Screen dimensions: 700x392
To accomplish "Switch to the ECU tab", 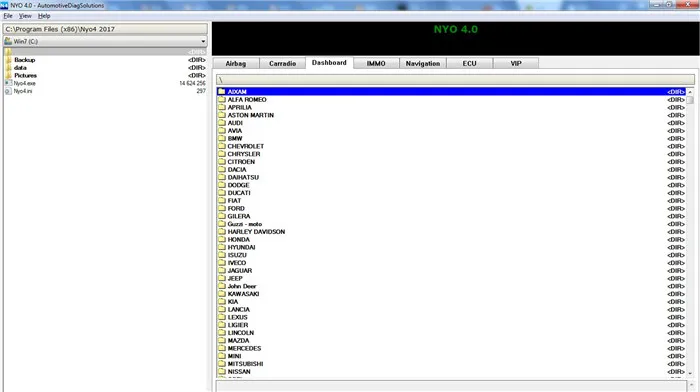I will pyautogui.click(x=469, y=63).
